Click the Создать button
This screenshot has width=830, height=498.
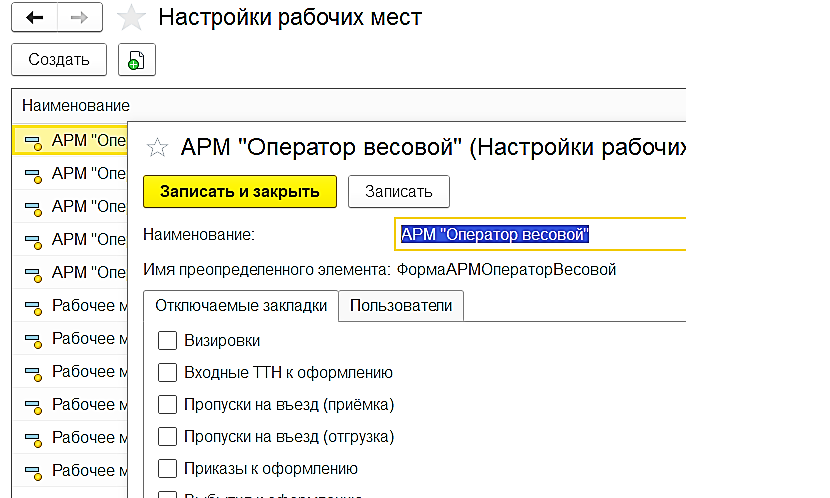click(59, 59)
